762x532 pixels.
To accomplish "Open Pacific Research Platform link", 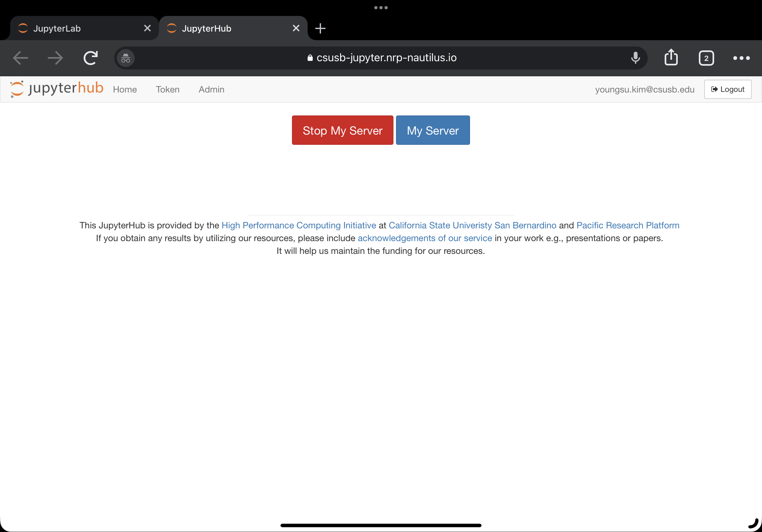I will pyautogui.click(x=628, y=225).
